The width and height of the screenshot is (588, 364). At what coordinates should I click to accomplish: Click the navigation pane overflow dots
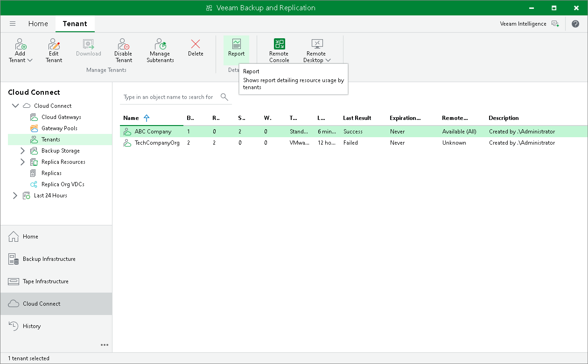(x=105, y=345)
